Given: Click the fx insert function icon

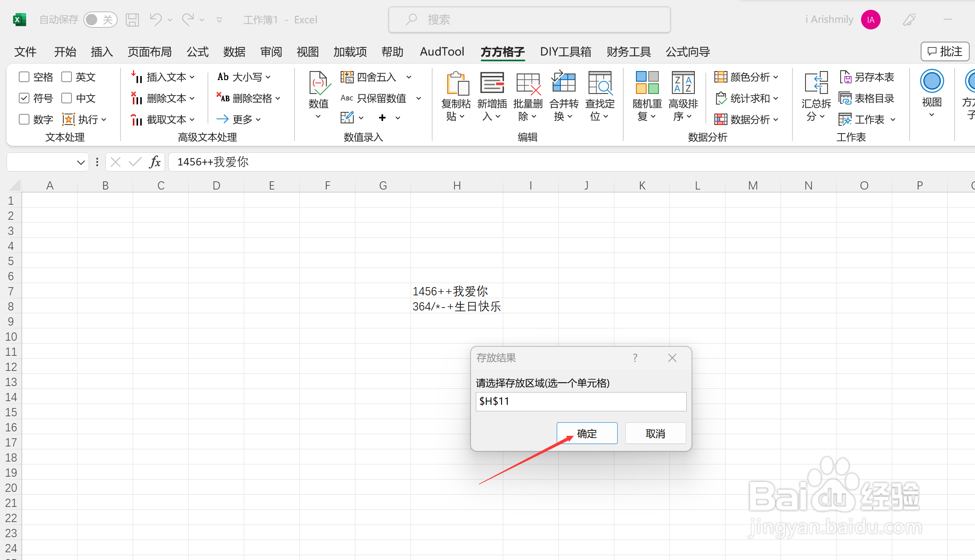Looking at the screenshot, I should click(x=155, y=162).
